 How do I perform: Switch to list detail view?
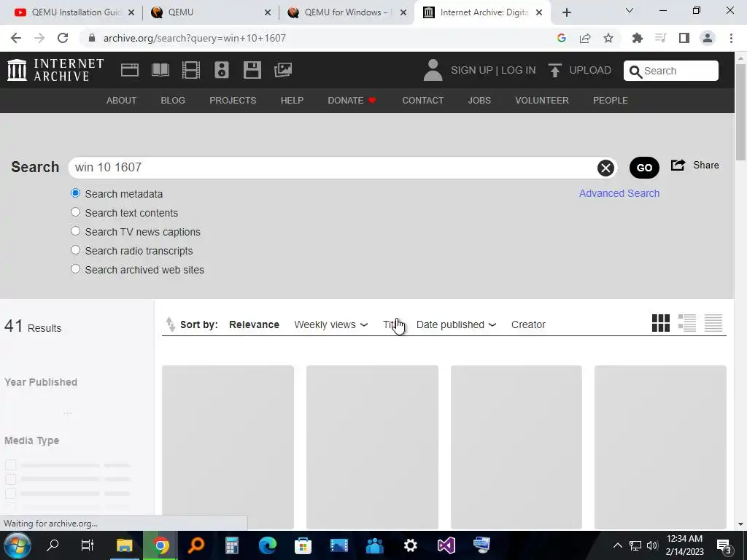point(687,323)
